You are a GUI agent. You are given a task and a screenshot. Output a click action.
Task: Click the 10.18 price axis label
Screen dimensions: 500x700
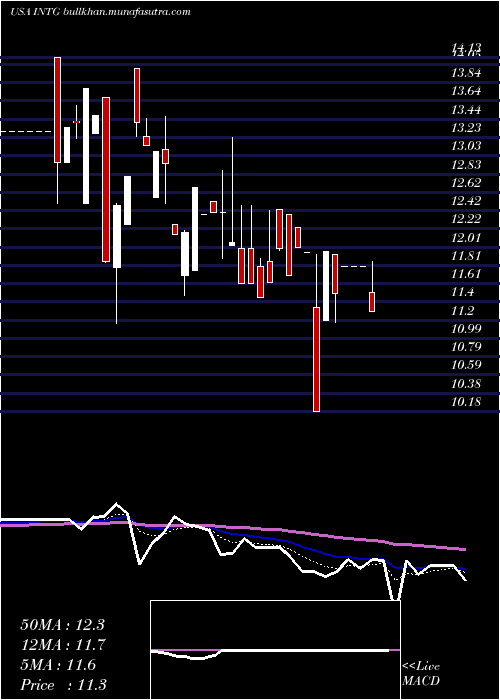[x=466, y=401]
